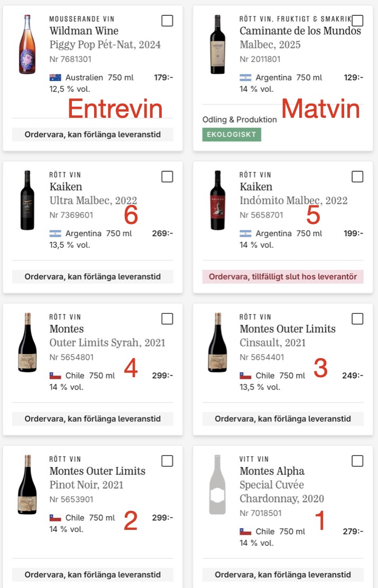Select the Caminante de los Mundos checkbox

[357, 21]
